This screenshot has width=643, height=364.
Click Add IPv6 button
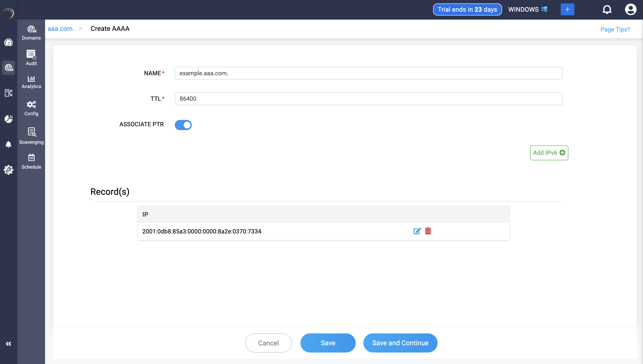coord(549,153)
